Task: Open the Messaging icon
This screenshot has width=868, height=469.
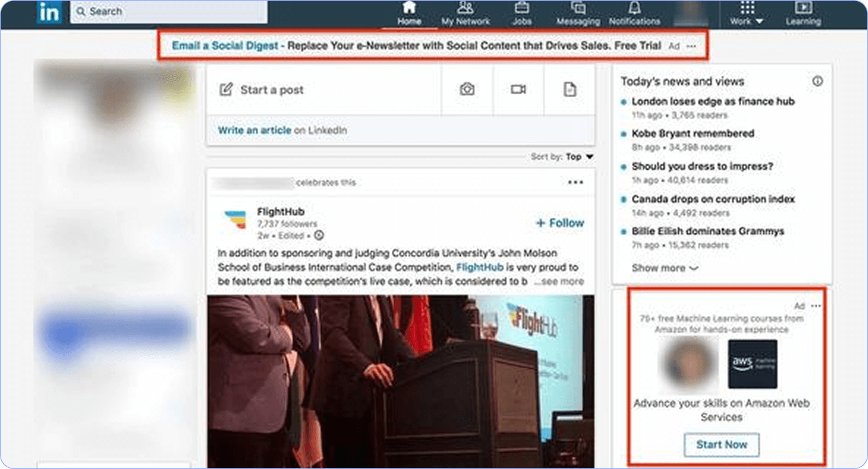Action: point(578,8)
